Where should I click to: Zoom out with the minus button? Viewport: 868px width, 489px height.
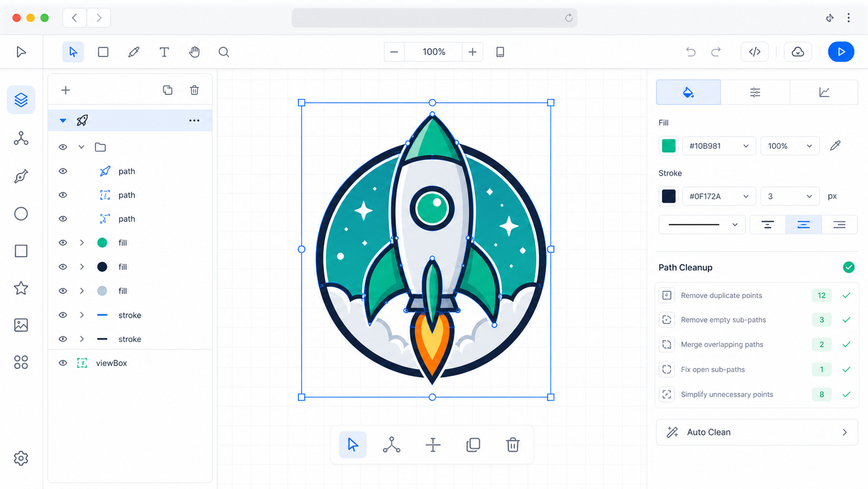point(394,52)
